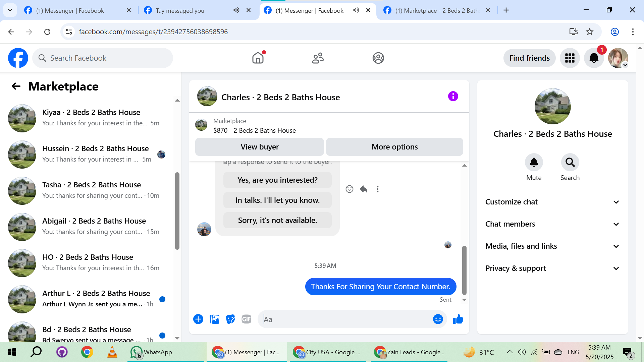Open the Facebook home logo
This screenshot has width=644, height=362.
18,58
